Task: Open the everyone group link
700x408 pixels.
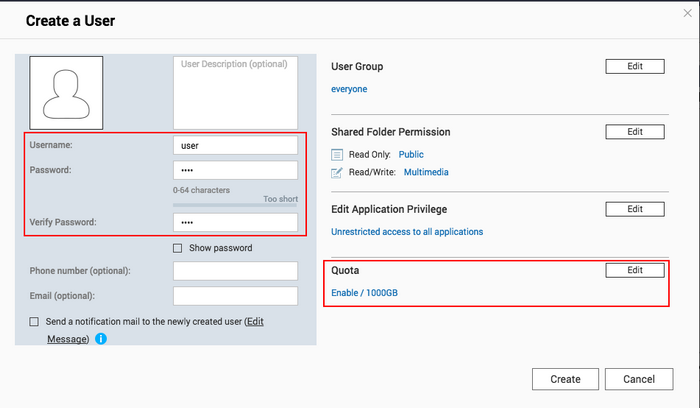Action: coord(349,89)
